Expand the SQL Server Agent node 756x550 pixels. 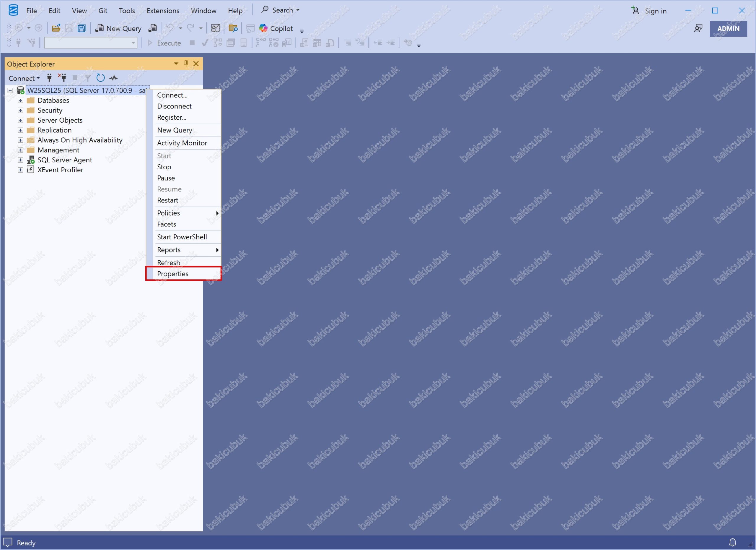(x=20, y=160)
